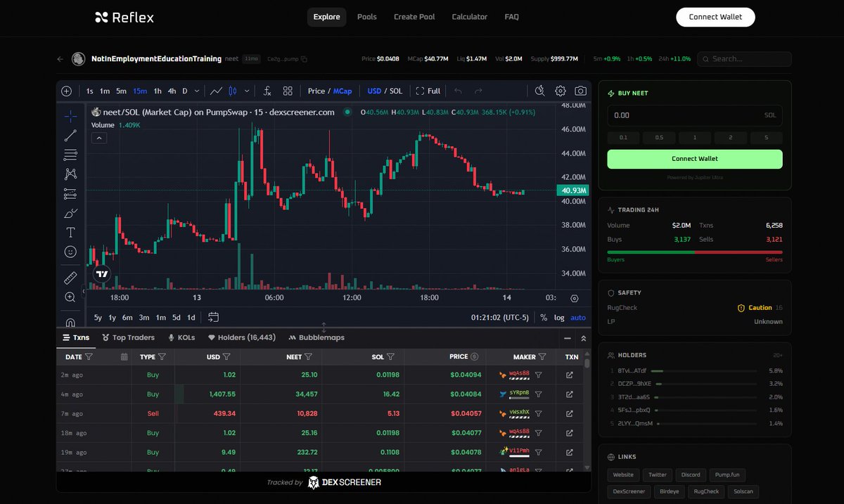Select the text annotation tool
The width and height of the screenshot is (844, 504).
pyautogui.click(x=70, y=232)
